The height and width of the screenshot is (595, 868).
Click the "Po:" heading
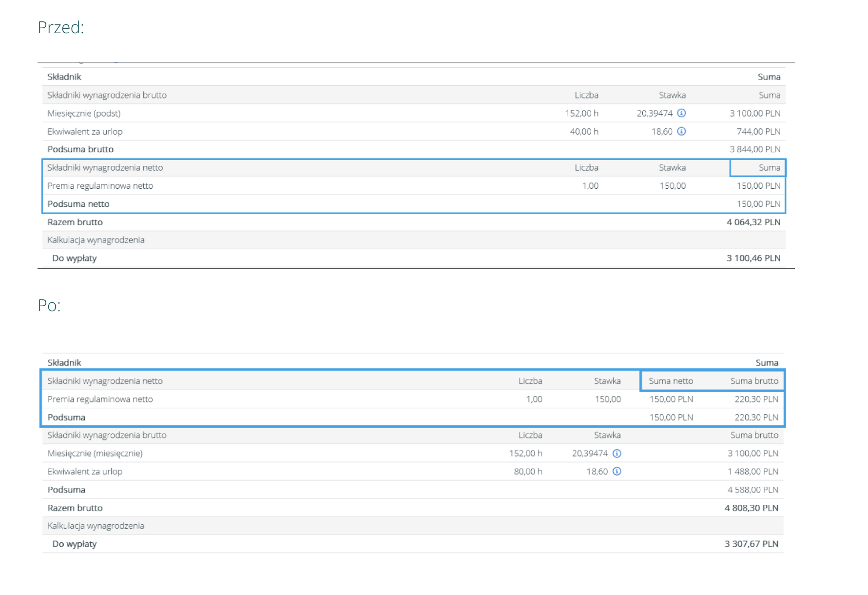tap(49, 305)
